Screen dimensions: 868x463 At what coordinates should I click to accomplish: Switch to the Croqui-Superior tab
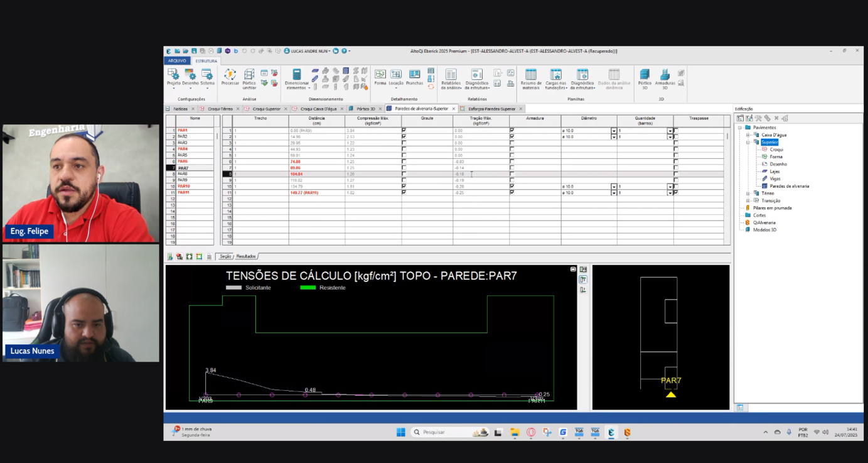point(266,109)
